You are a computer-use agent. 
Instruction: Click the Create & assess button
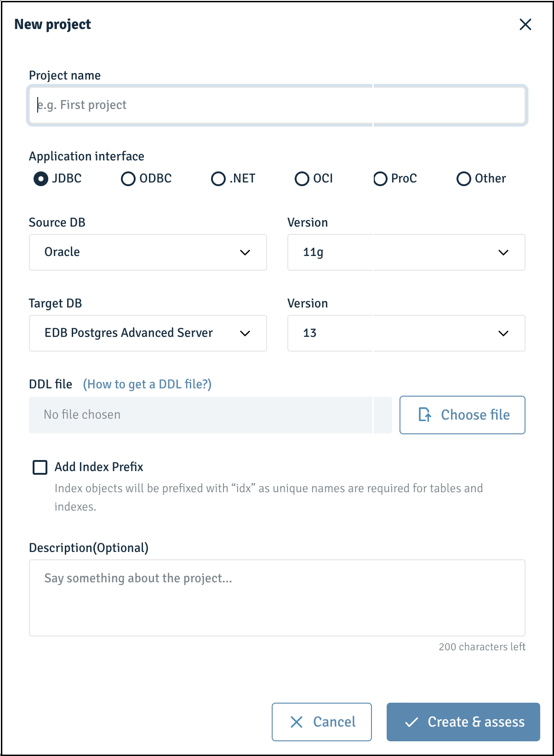(463, 722)
